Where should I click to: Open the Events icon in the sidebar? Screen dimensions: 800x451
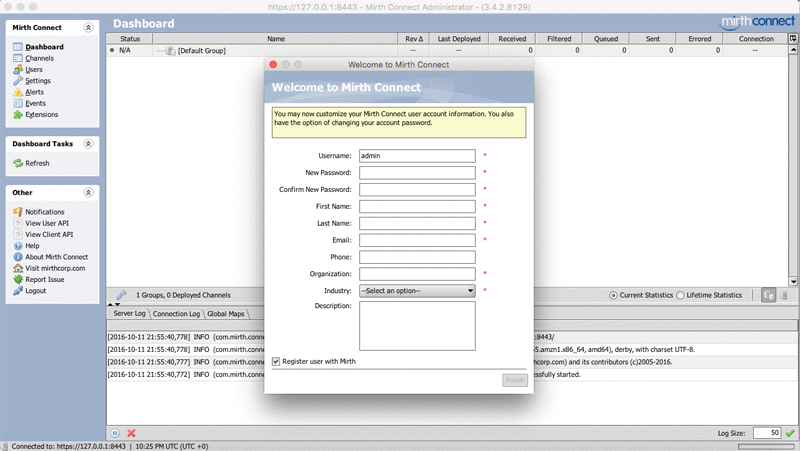tap(18, 103)
